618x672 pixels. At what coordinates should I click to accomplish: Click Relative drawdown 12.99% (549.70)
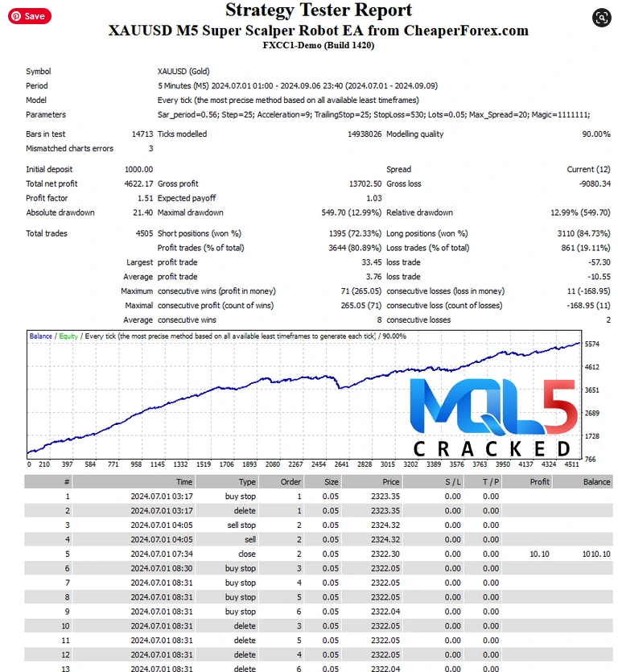click(580, 212)
